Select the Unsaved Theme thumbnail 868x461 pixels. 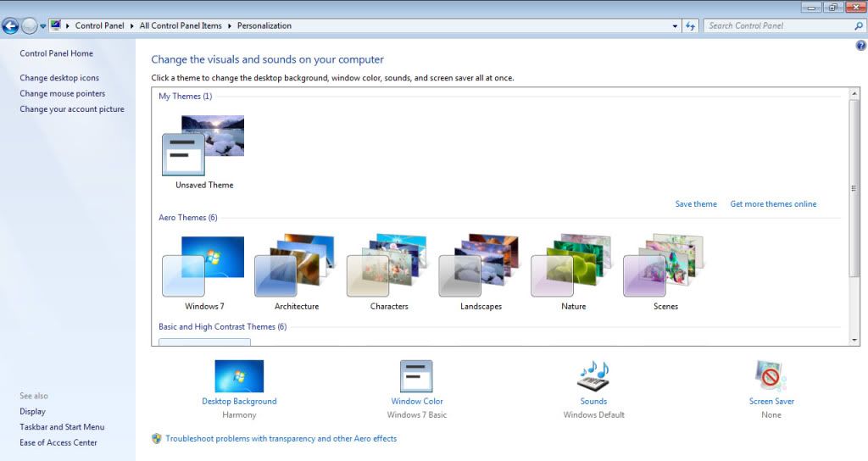coord(203,146)
